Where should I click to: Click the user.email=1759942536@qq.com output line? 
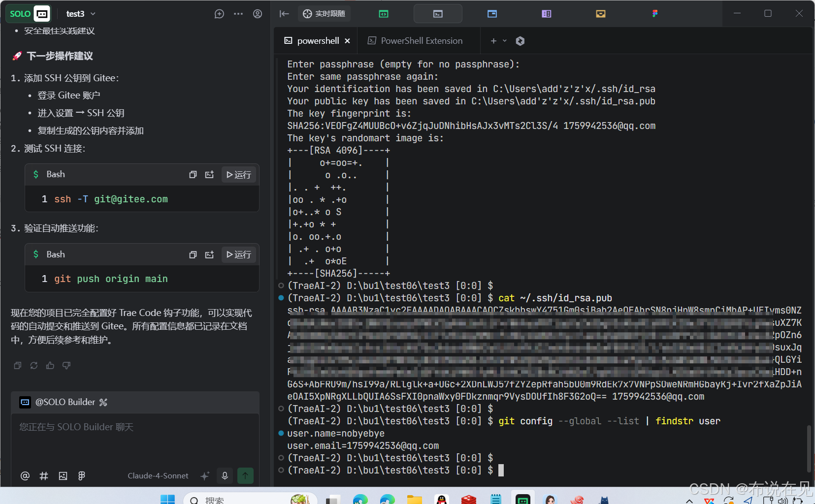coord(363,445)
